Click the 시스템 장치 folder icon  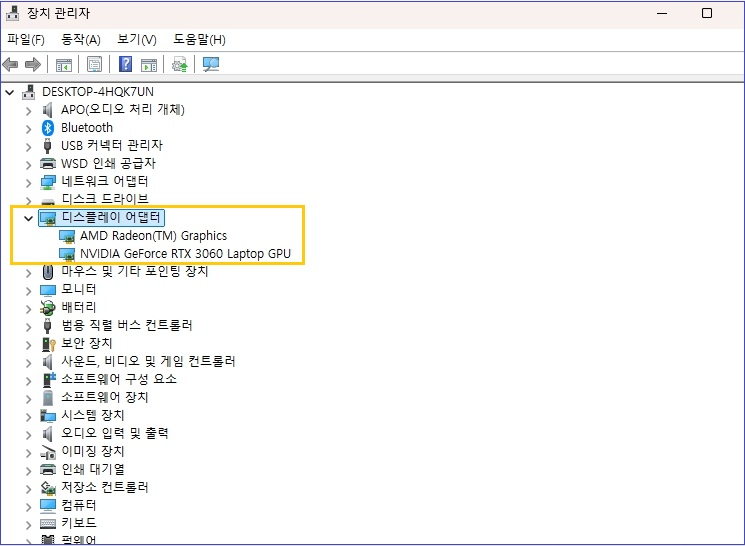(x=48, y=416)
